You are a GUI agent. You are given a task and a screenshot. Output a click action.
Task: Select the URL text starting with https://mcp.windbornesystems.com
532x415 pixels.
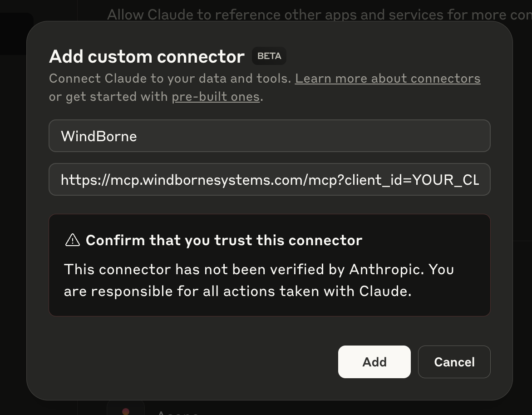coord(270,179)
